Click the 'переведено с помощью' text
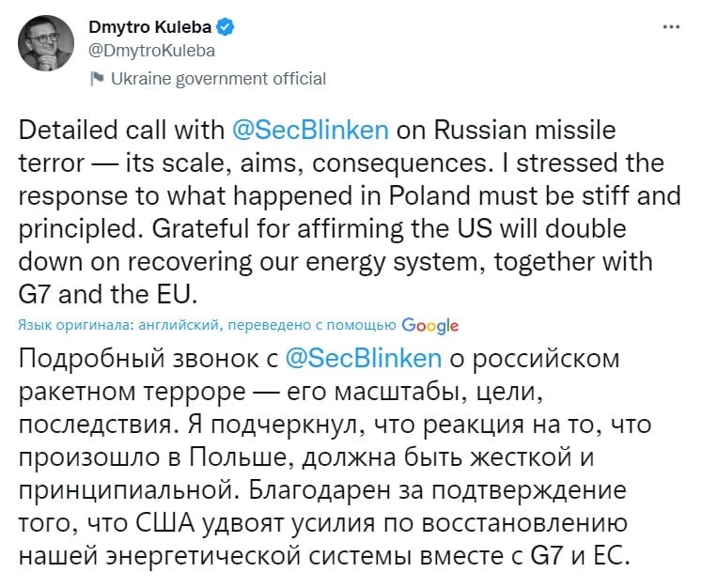This screenshot has height=588, width=702. pos(312,325)
